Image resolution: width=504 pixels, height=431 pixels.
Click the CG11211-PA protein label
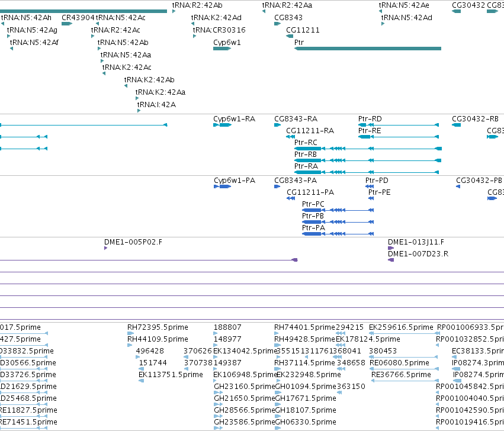click(x=310, y=192)
